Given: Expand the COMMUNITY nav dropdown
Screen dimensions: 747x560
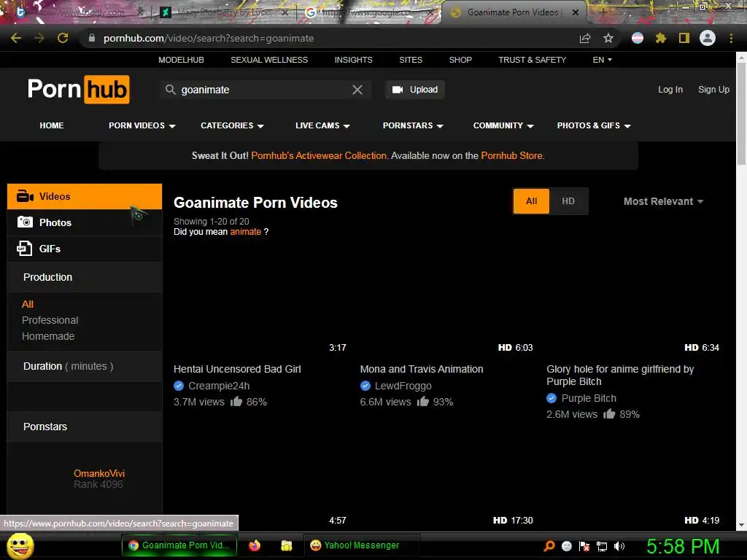Looking at the screenshot, I should [x=503, y=125].
